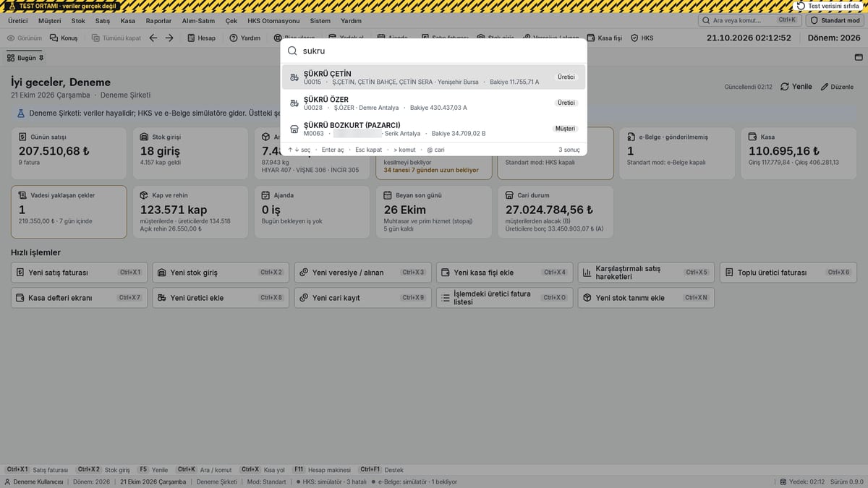This screenshot has width=868, height=488.
Task: Click the HKS shield toolbar button
Action: click(x=642, y=38)
